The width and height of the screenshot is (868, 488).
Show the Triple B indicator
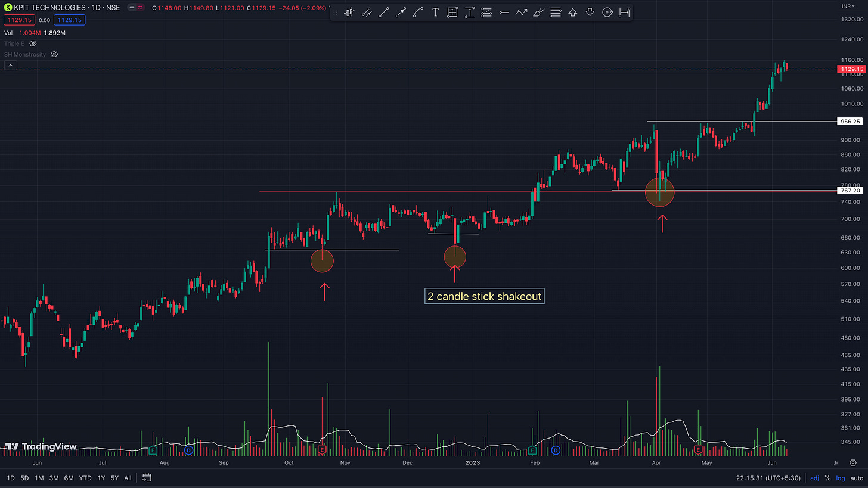click(x=33, y=43)
